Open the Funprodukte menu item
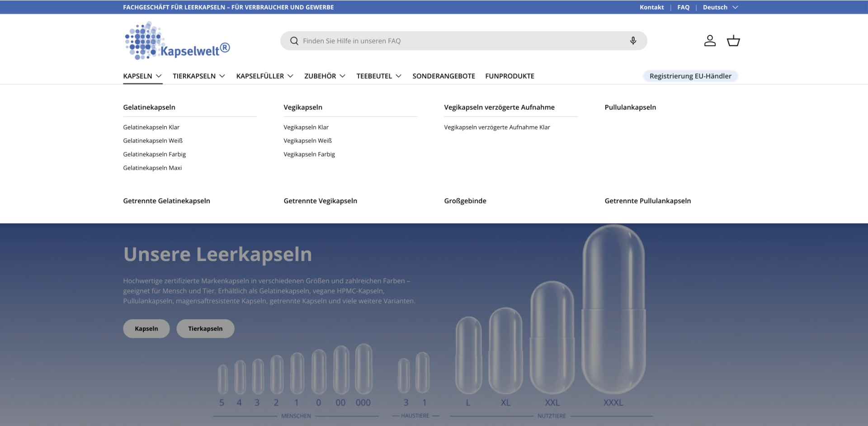This screenshot has height=426, width=868. click(509, 76)
